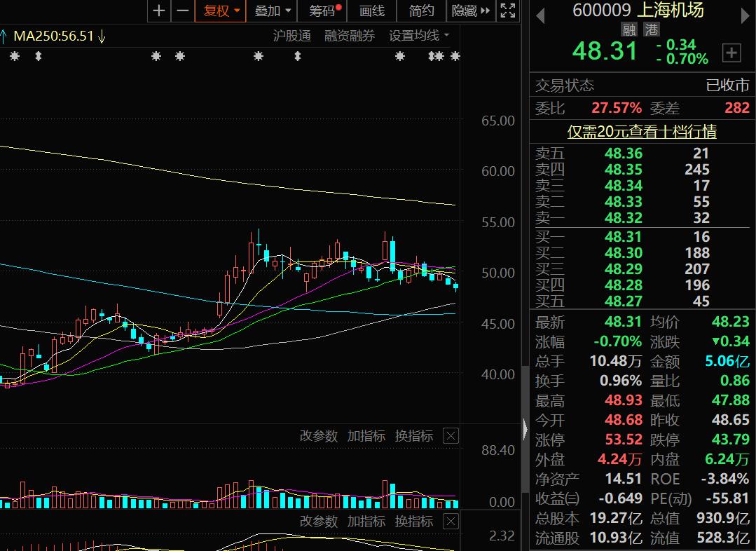756x551 pixels.
Task: Click arrow after MA250:56.51
Action: [x=102, y=36]
